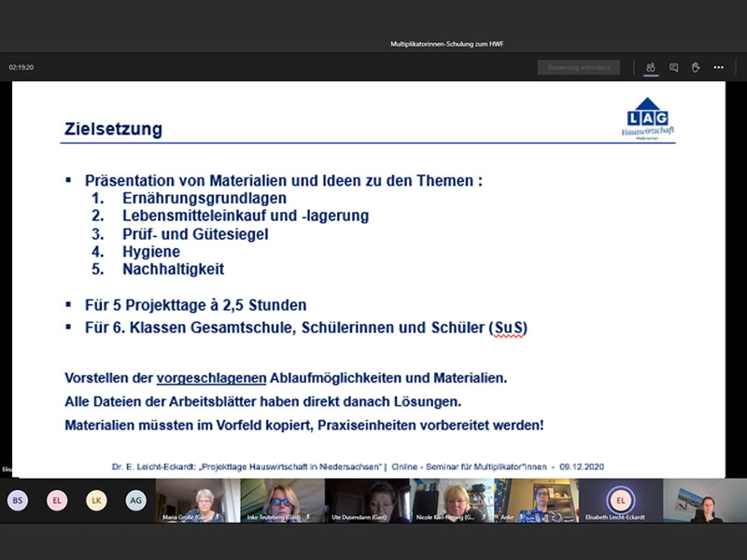Raise your hand in the meeting

pyautogui.click(x=696, y=67)
